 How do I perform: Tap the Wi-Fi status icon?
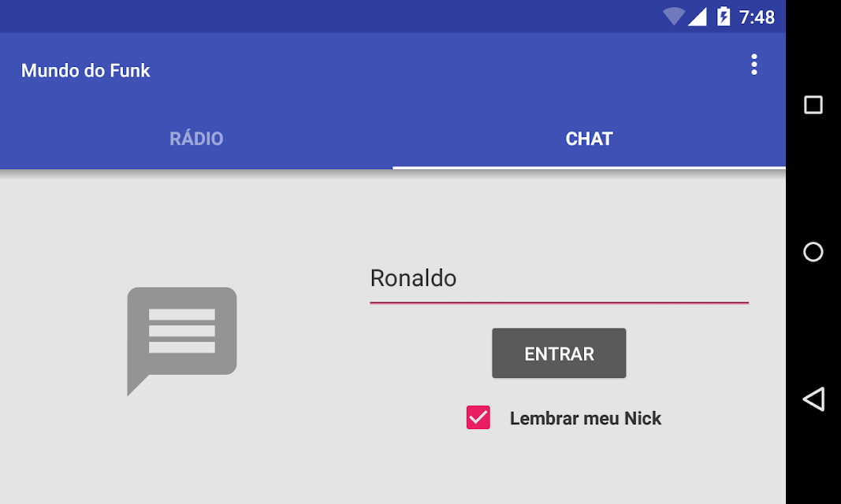coord(673,17)
